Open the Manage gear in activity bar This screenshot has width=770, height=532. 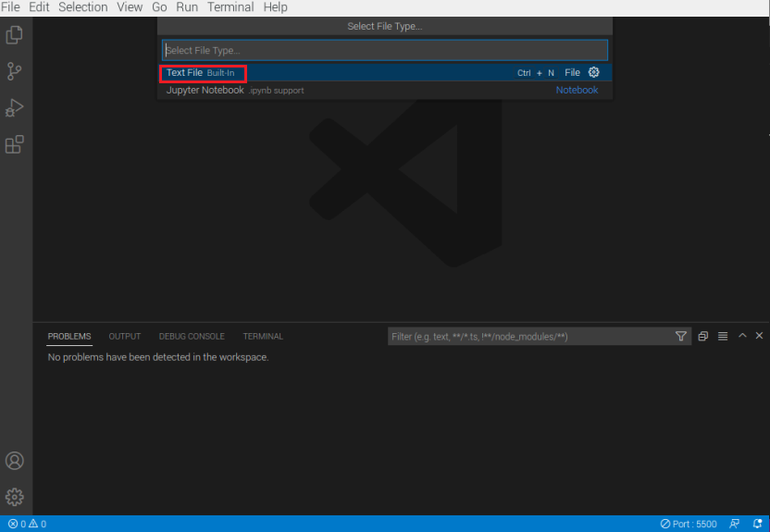[x=15, y=497]
